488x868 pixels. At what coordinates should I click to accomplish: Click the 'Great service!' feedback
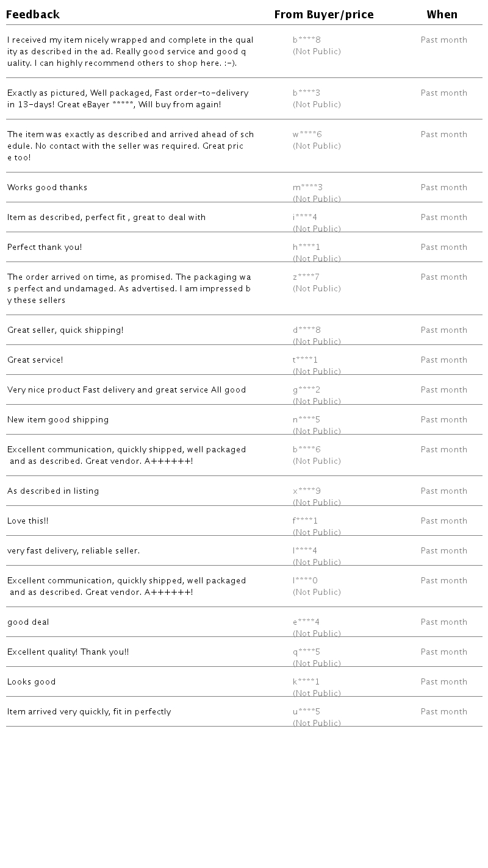point(35,360)
